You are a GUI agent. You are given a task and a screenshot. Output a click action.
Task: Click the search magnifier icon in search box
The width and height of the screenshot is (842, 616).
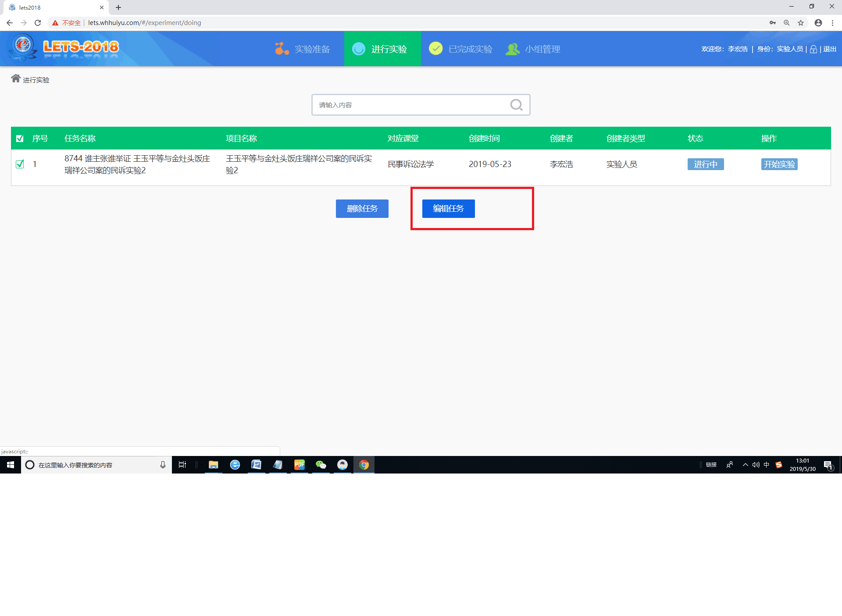click(516, 105)
